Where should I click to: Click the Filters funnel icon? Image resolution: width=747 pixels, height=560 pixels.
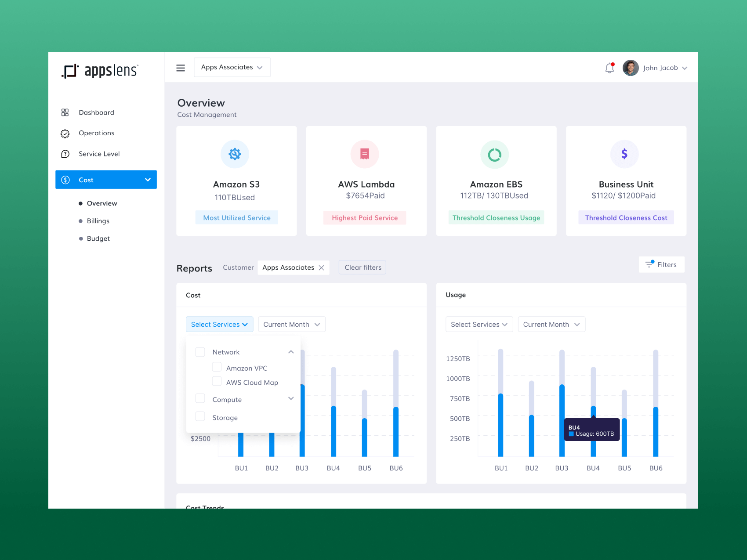tap(649, 264)
